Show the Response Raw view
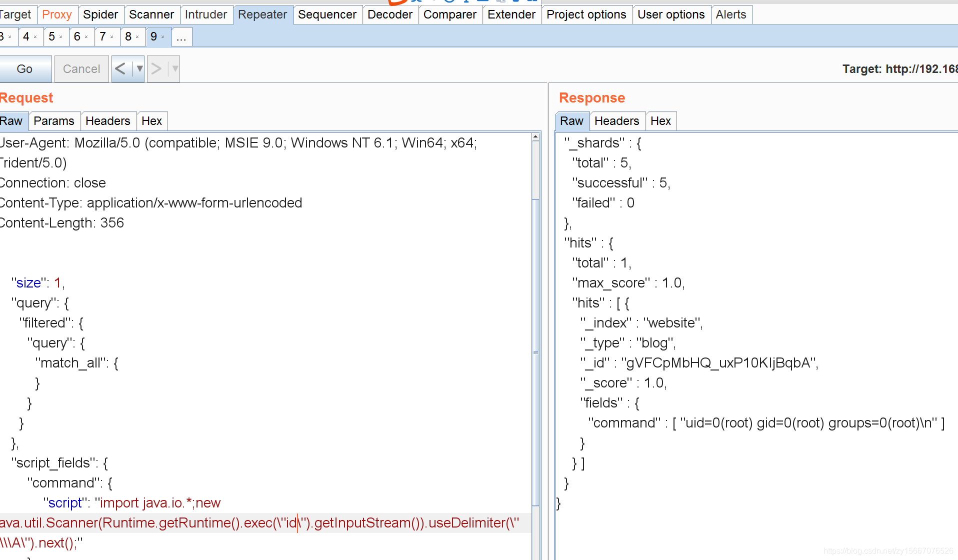The image size is (958, 560). pos(572,121)
